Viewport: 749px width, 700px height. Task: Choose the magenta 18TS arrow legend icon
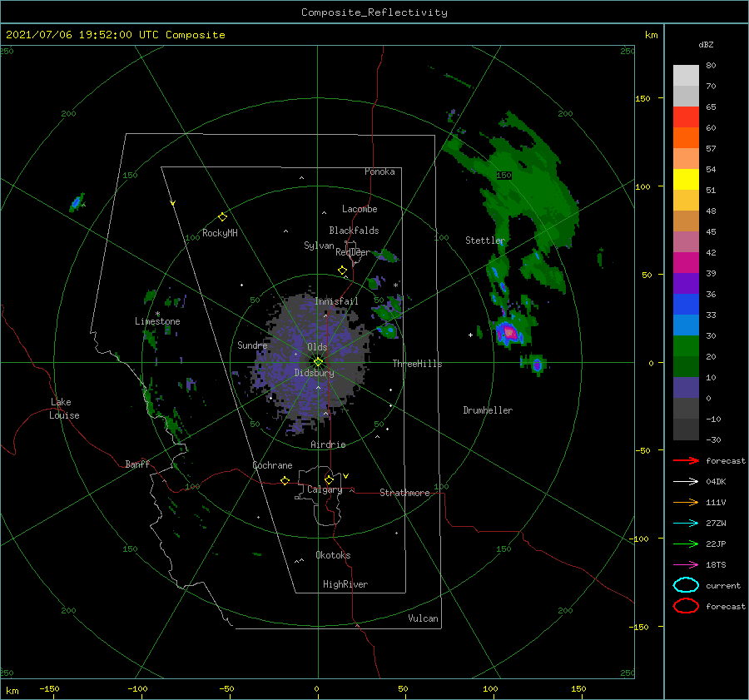tap(686, 565)
